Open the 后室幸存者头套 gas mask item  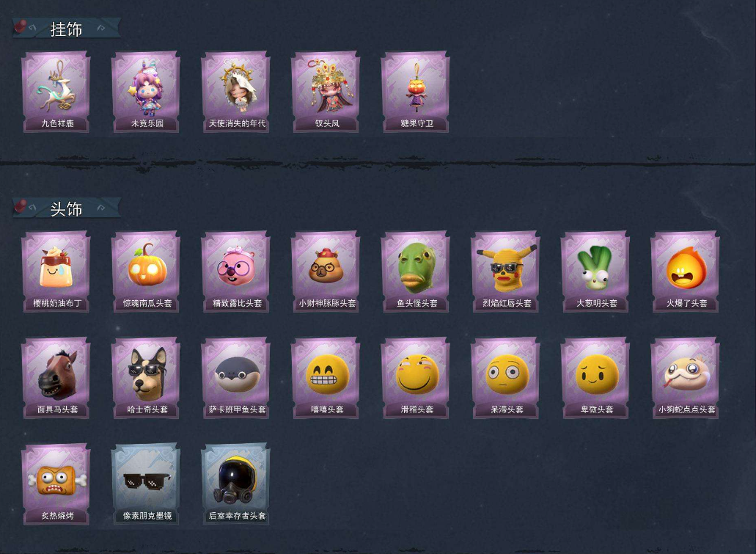tap(236, 484)
